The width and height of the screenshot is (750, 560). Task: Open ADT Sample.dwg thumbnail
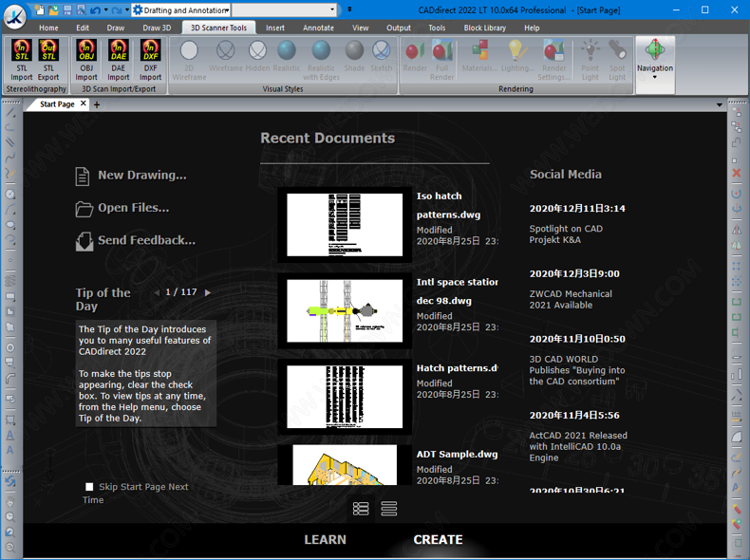click(345, 465)
